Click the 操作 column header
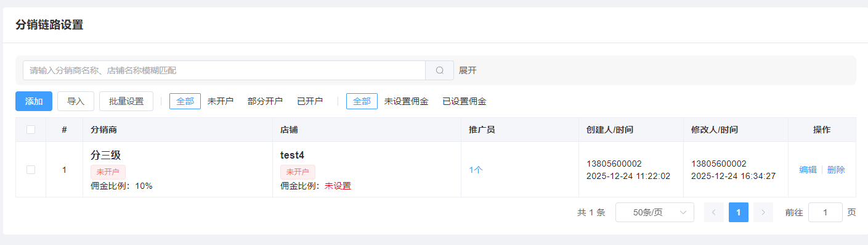Screen dimensions: 868x245 (x=822, y=130)
